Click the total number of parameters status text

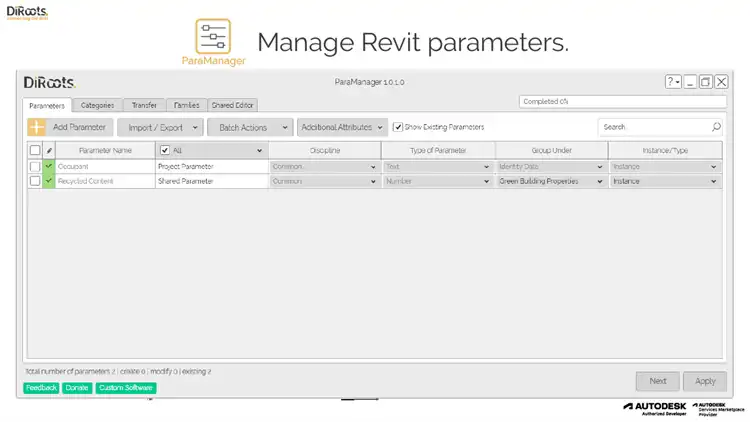(118, 371)
